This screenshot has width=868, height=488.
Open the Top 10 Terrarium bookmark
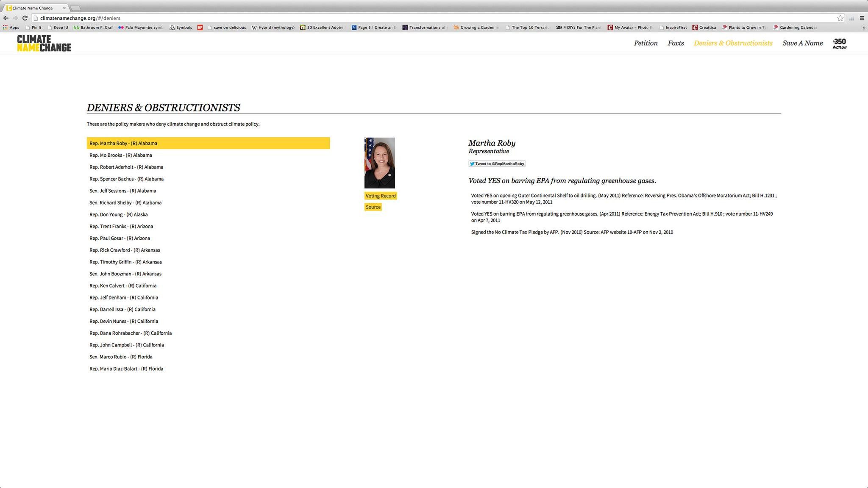(527, 28)
